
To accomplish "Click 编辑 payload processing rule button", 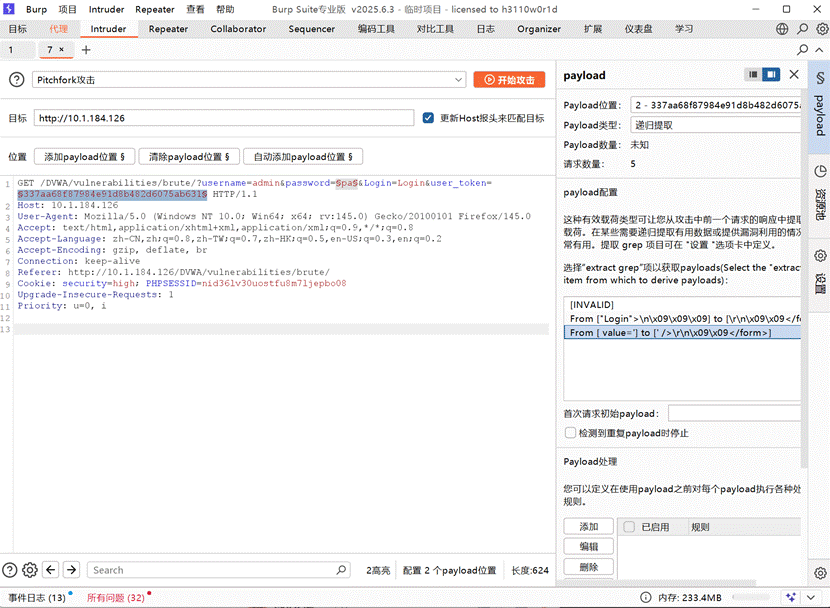I will [x=589, y=547].
